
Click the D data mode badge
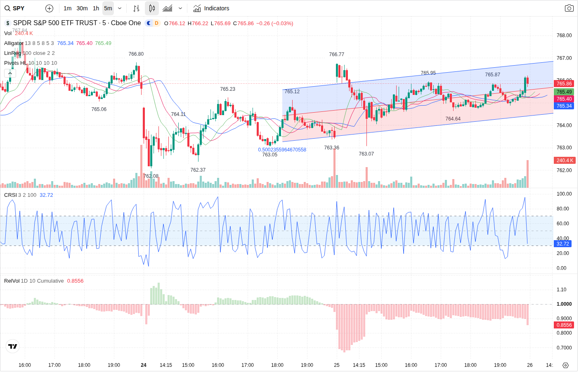tap(157, 23)
